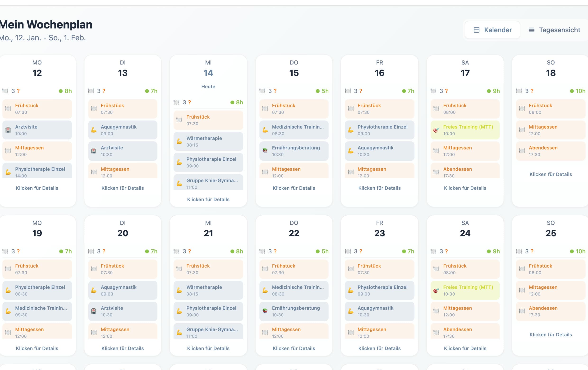Open details link for Sunday 25
This screenshot has width=588, height=370.
[x=551, y=335]
